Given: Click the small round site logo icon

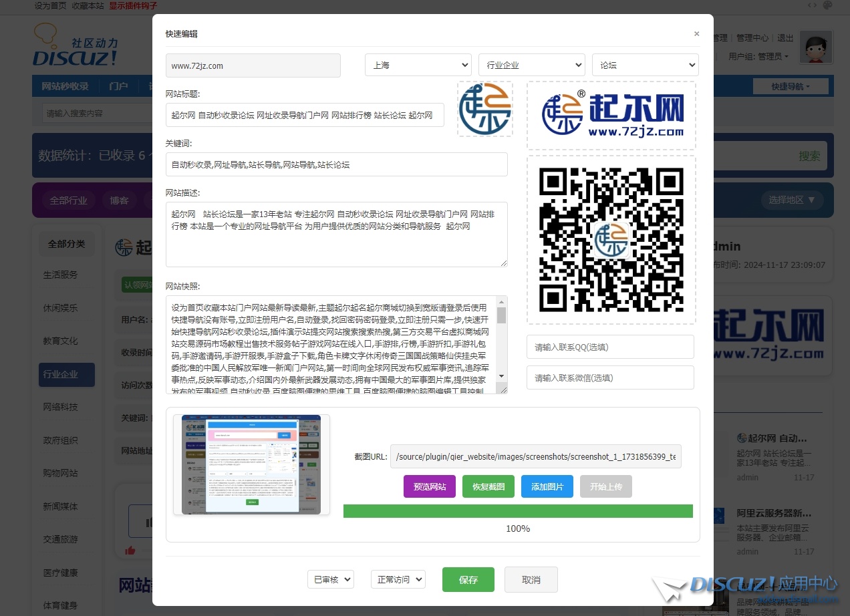Looking at the screenshot, I should 484,109.
